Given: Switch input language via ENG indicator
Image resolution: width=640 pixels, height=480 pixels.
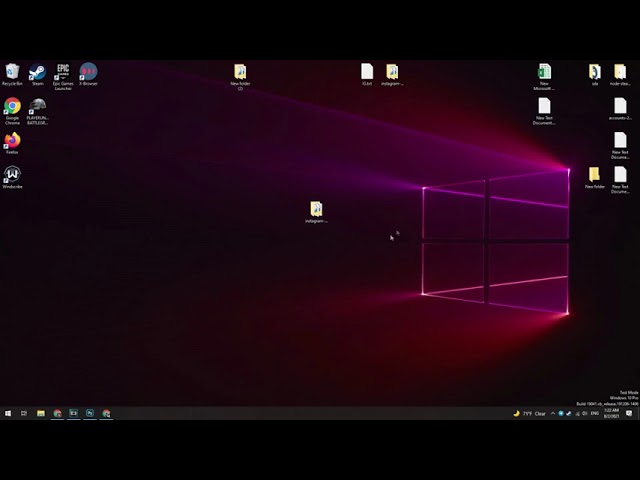Looking at the screenshot, I should pyautogui.click(x=595, y=413).
